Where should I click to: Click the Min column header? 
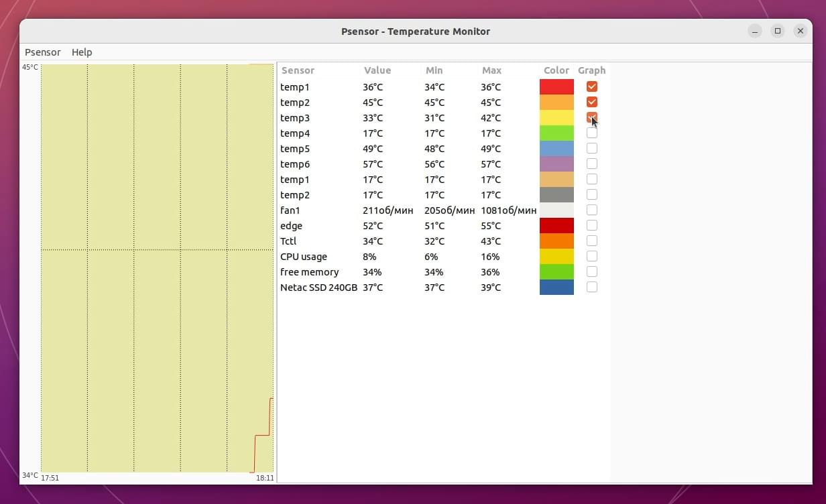[x=434, y=70]
